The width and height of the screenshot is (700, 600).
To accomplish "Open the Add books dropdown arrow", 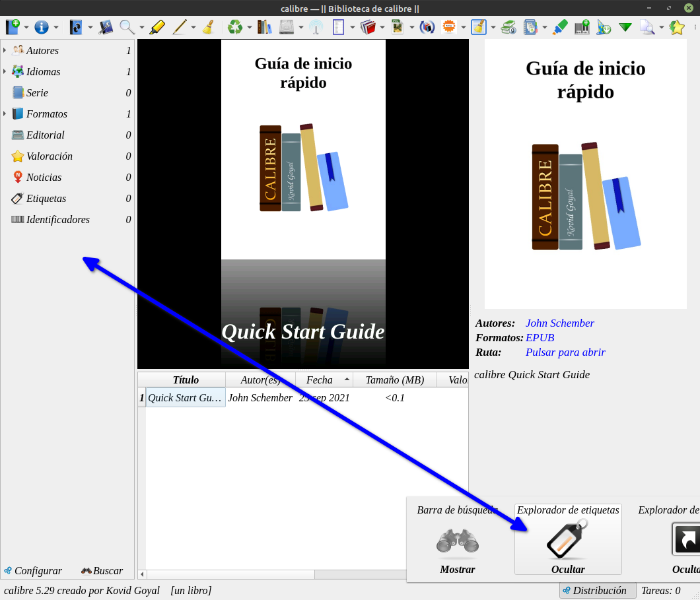I will [x=26, y=28].
